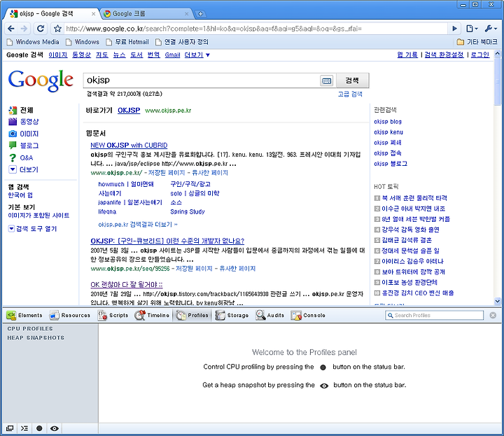Open 무료 Hotmail bookmark

(x=127, y=42)
